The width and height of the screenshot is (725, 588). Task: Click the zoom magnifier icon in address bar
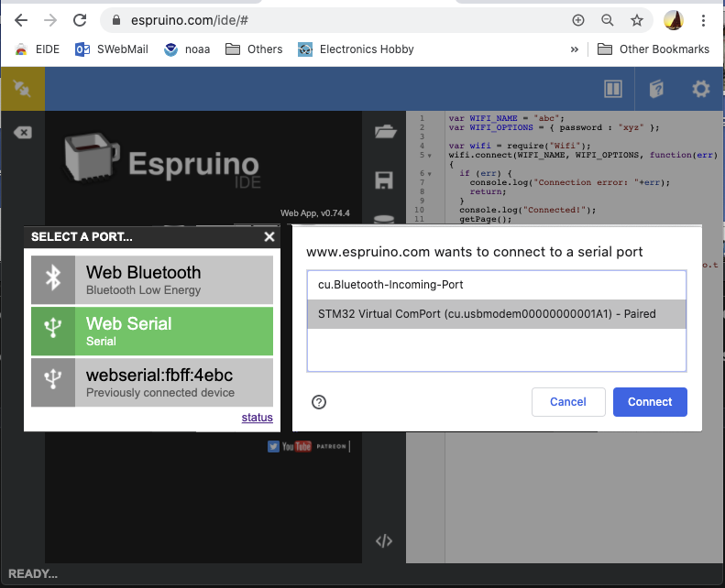click(608, 20)
